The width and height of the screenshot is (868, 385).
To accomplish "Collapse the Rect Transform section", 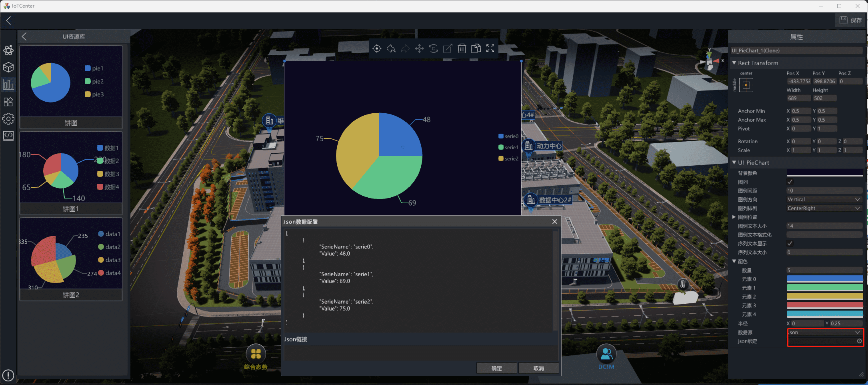I will tap(734, 63).
